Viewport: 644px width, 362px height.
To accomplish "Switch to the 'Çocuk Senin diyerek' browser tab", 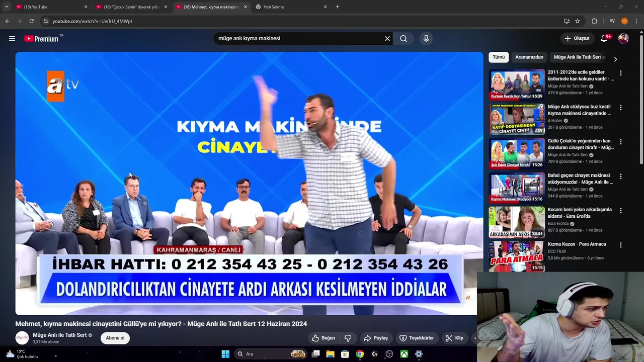I will tap(131, 7).
